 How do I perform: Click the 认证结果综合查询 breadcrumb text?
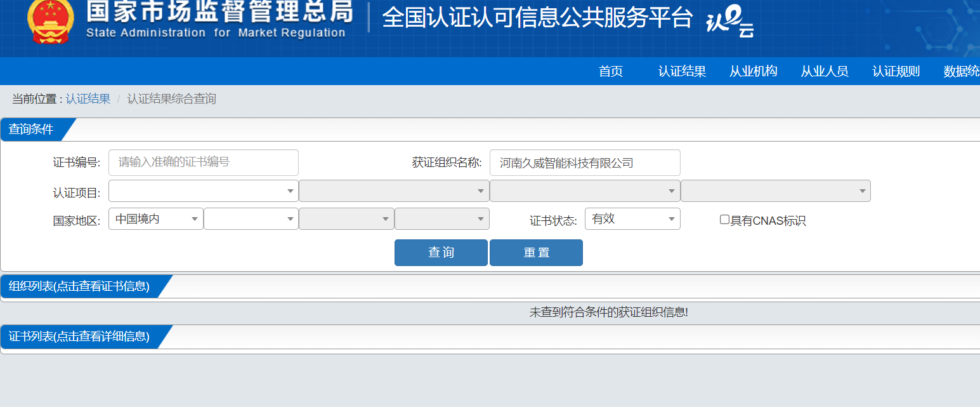[172, 99]
